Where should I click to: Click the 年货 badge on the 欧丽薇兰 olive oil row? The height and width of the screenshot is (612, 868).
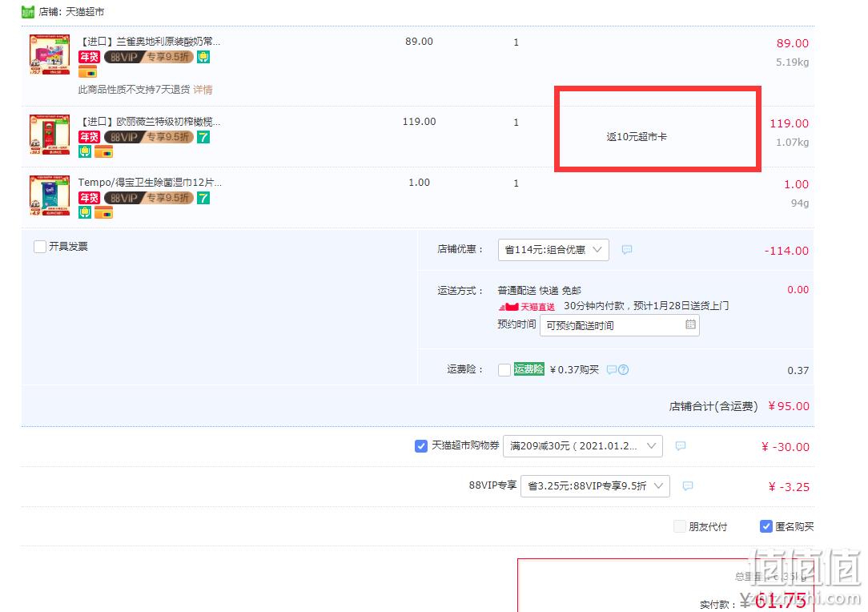pyautogui.click(x=89, y=137)
